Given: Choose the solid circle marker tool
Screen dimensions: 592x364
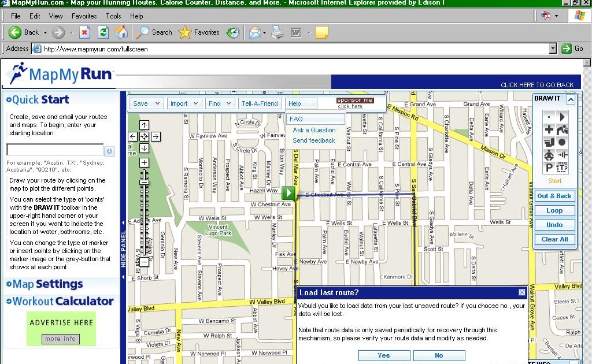Looking at the screenshot, I should click(x=562, y=142).
